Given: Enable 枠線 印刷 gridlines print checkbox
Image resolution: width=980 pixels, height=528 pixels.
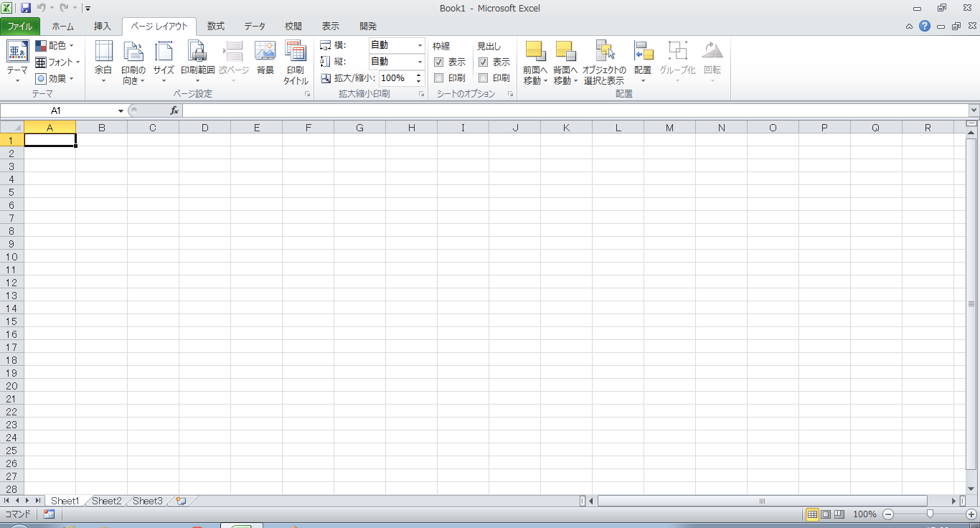Looking at the screenshot, I should click(x=439, y=78).
